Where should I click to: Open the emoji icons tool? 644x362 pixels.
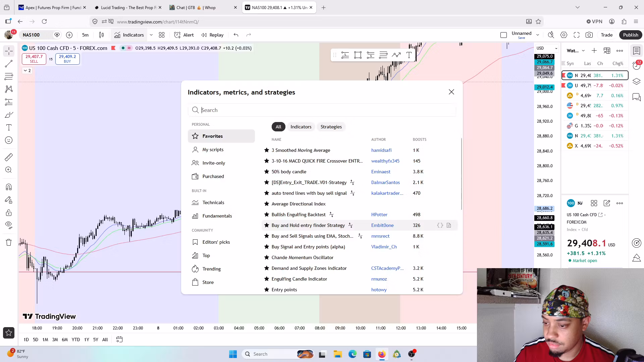(x=9, y=140)
